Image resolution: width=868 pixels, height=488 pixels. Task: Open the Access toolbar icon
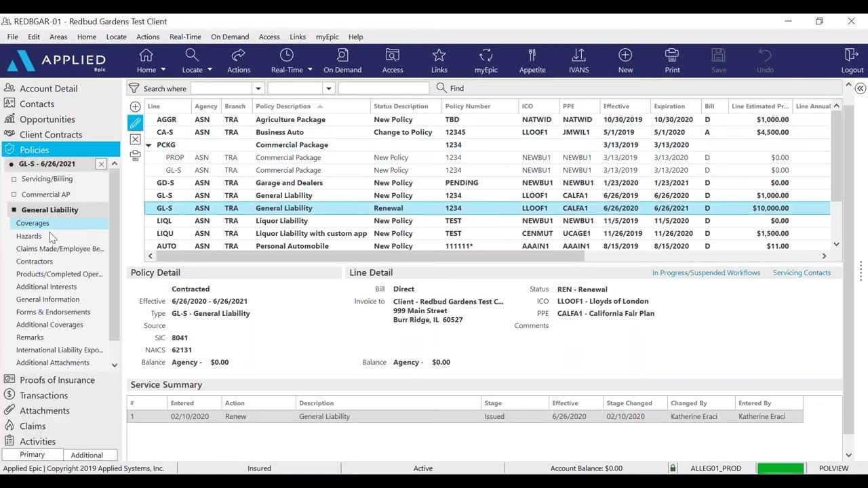point(392,55)
